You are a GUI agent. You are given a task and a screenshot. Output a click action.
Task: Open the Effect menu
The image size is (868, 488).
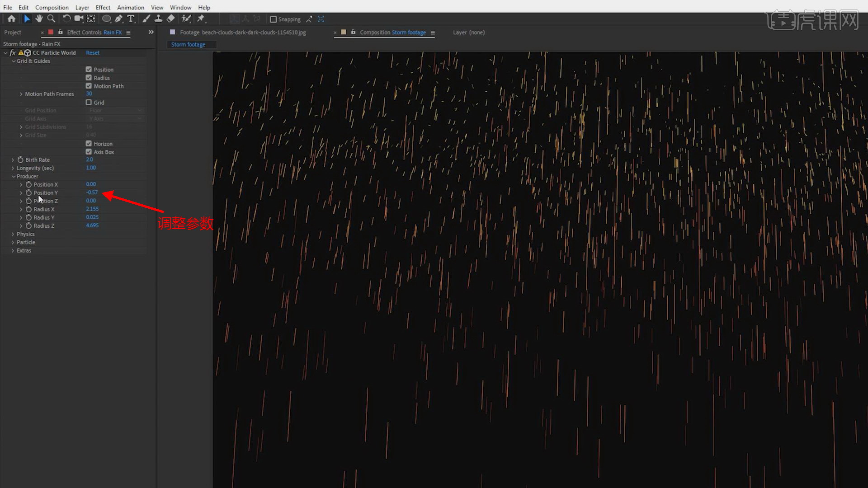pyautogui.click(x=103, y=7)
